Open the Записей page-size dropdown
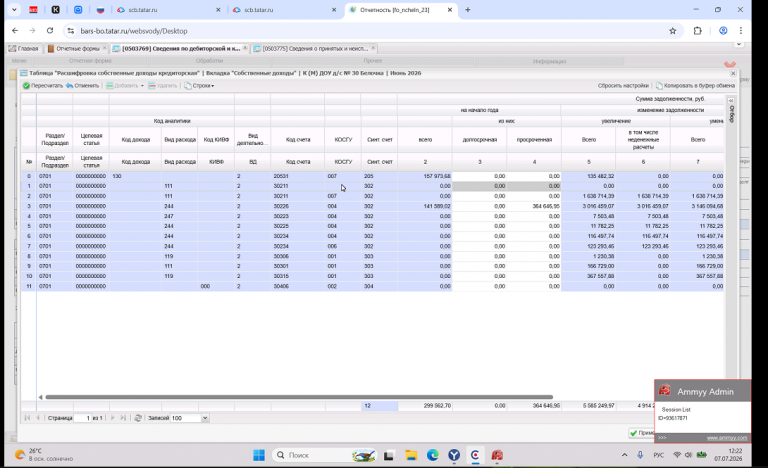 point(205,418)
